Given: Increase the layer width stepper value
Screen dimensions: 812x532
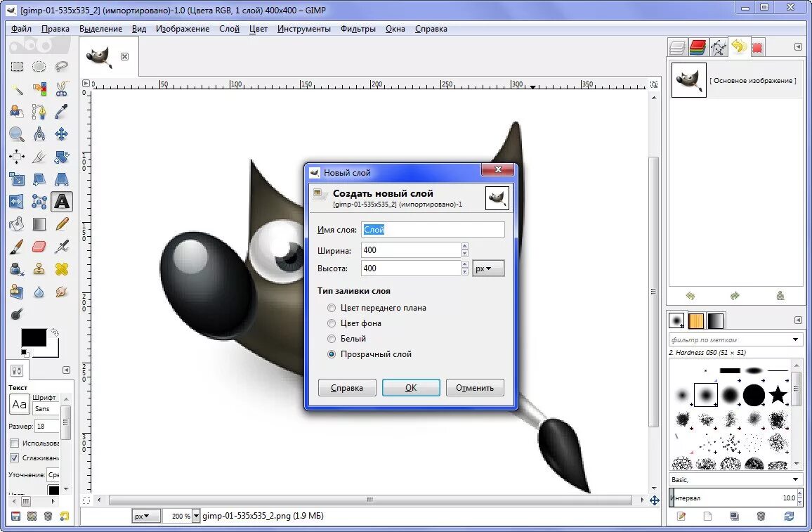Looking at the screenshot, I should tap(464, 246).
